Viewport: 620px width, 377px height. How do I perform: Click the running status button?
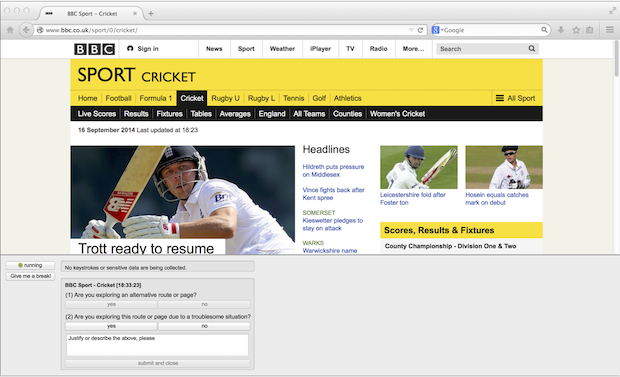(30, 265)
